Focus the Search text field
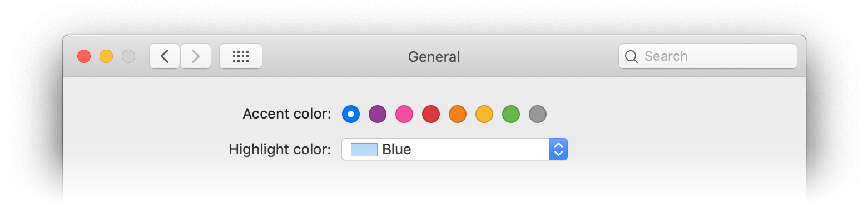Image resolution: width=868 pixels, height=211 pixels. pyautogui.click(x=708, y=56)
